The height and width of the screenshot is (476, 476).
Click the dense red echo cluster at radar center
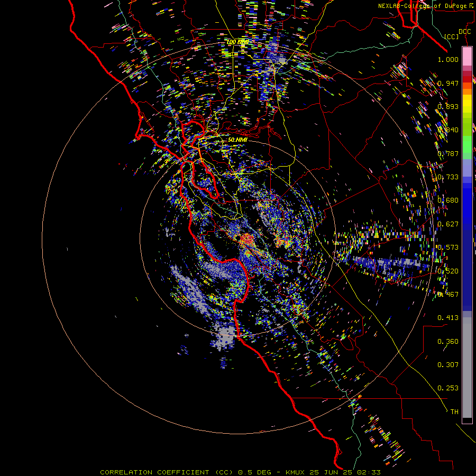pos(248,240)
